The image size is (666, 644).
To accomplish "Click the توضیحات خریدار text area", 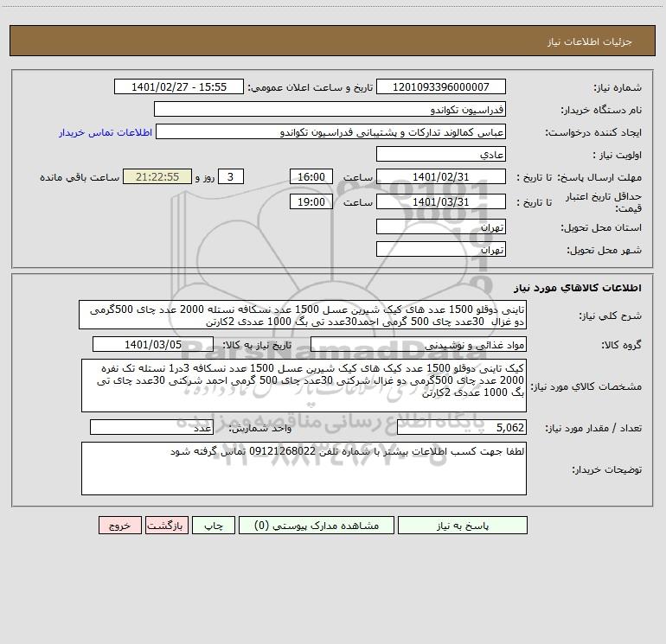I will pos(304,469).
